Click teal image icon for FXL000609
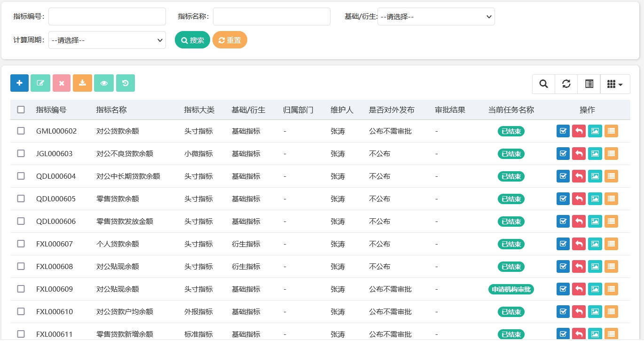Viewport: 644px width, 341px height. tap(595, 289)
